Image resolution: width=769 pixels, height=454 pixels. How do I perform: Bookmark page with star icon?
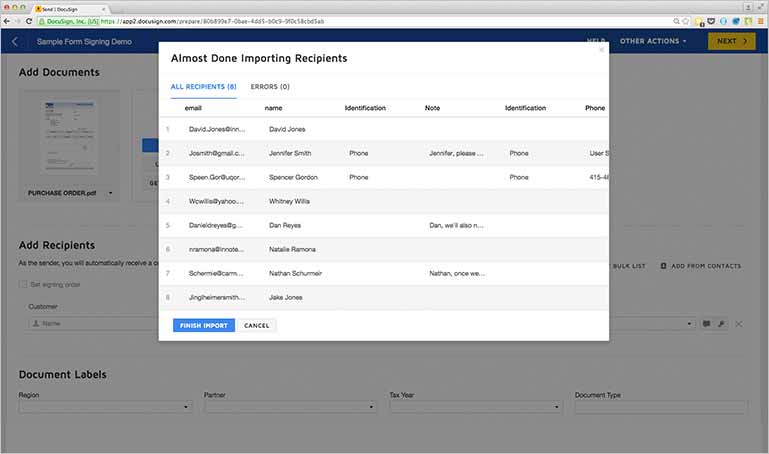pyautogui.click(x=686, y=20)
